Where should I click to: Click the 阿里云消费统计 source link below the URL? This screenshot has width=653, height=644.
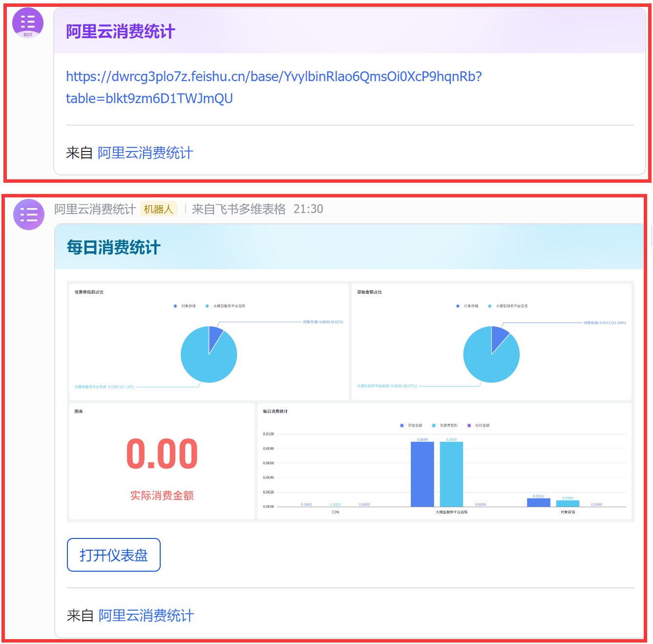[x=146, y=153]
